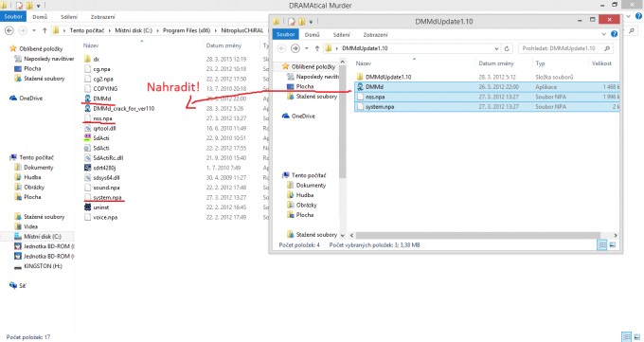The width and height of the screenshot is (644, 342).
Task: Select uninst application in DRAMAtical Murder window
Action: point(101,207)
